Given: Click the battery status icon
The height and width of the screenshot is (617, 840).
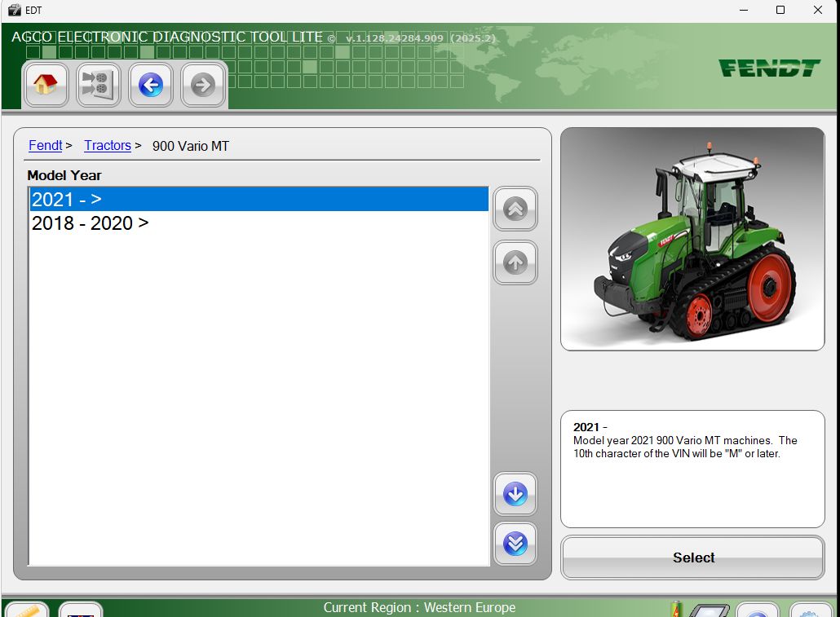Looking at the screenshot, I should point(676,610).
